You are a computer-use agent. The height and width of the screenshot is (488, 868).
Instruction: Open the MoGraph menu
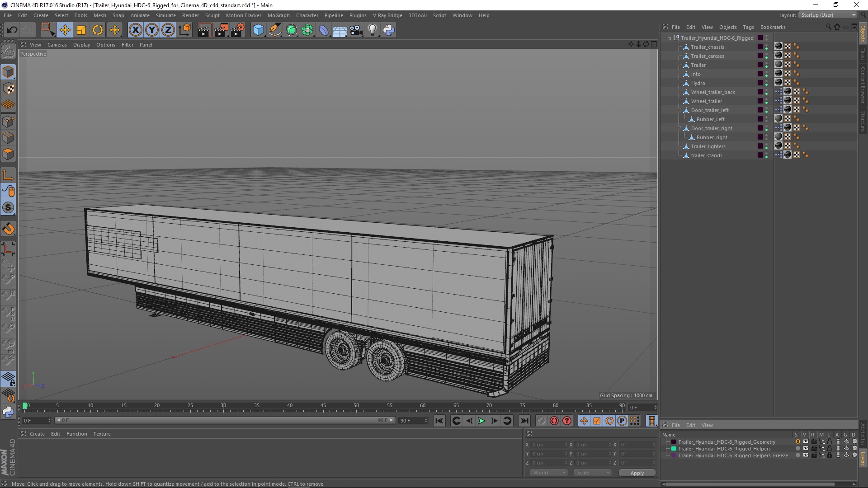pyautogui.click(x=278, y=15)
